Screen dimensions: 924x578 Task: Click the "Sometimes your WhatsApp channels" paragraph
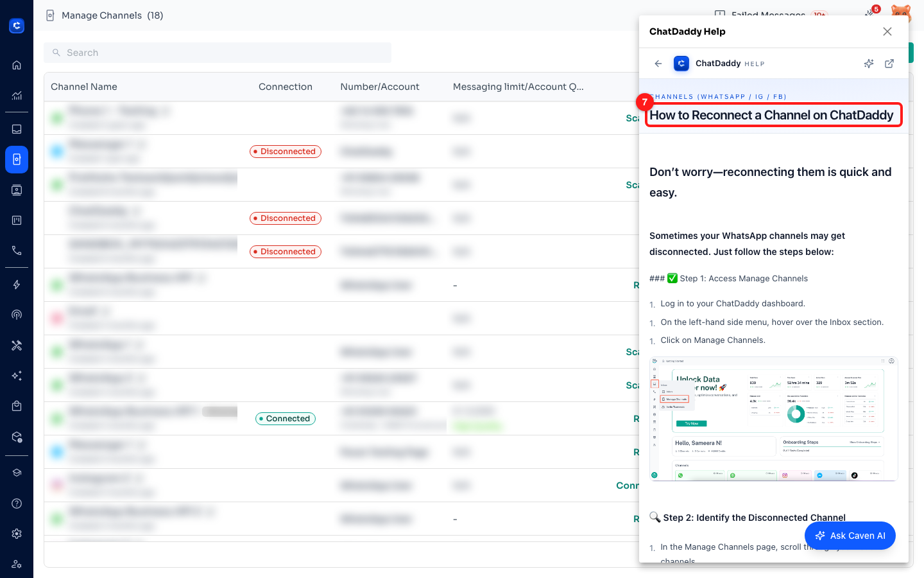point(747,244)
